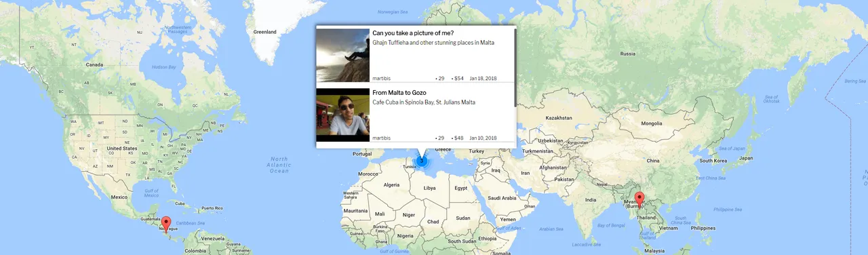Viewport: 868px width, 255px height.
Task: Click the 'South Korea' map label
Action: point(713,161)
